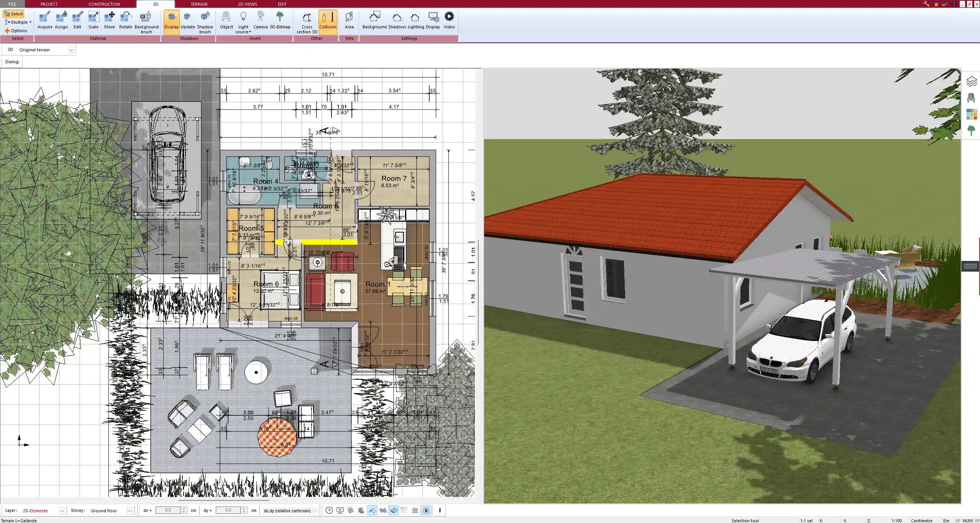Toggle north arrow display in the status bar

pos(426,510)
